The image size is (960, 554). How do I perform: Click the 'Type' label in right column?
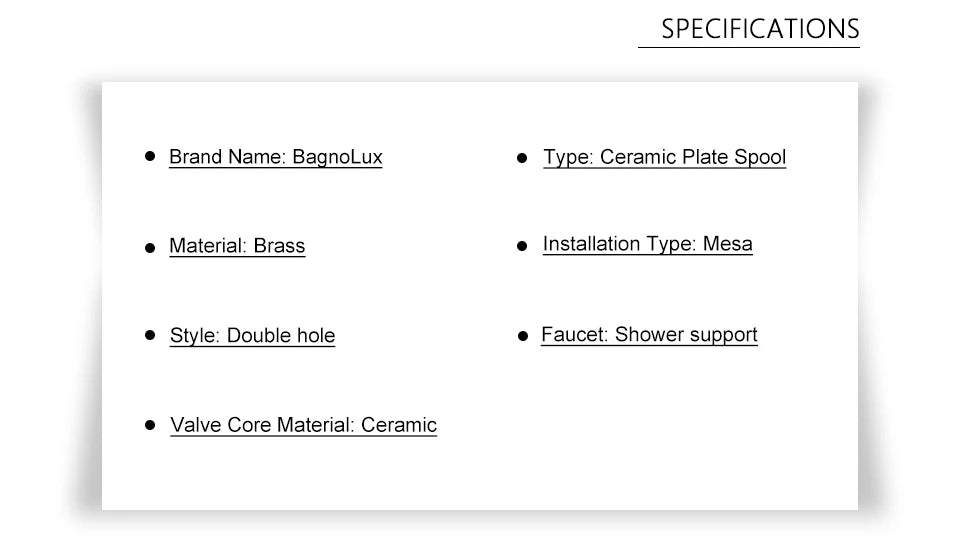(x=566, y=157)
